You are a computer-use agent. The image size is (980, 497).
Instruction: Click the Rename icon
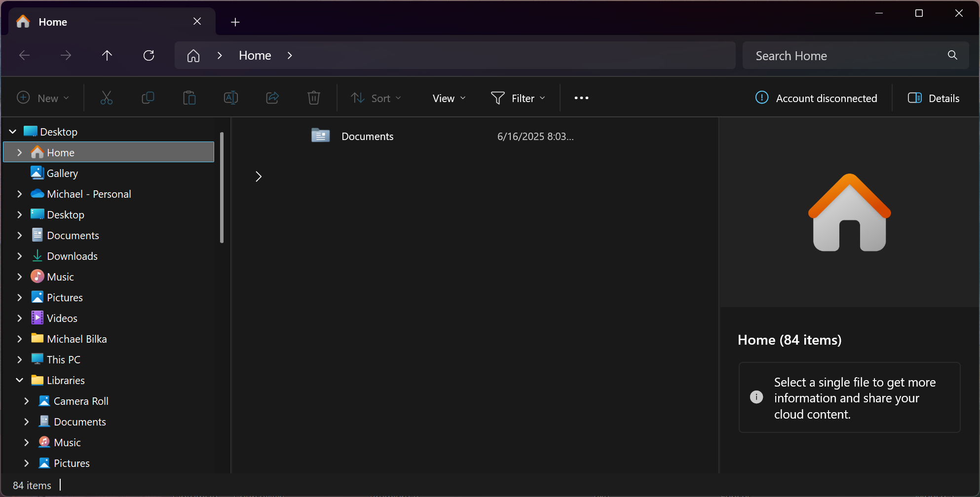point(230,98)
